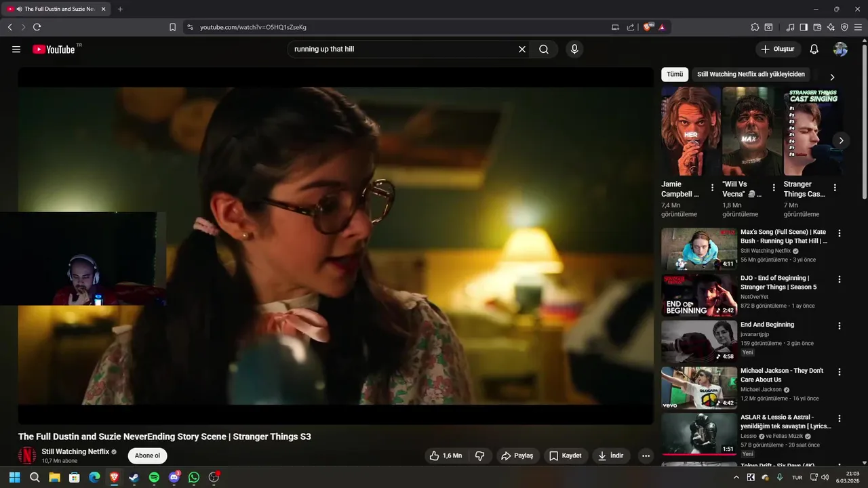The height and width of the screenshot is (488, 868).
Task: Open DJO End of Beginning thumbnail
Action: click(x=699, y=296)
